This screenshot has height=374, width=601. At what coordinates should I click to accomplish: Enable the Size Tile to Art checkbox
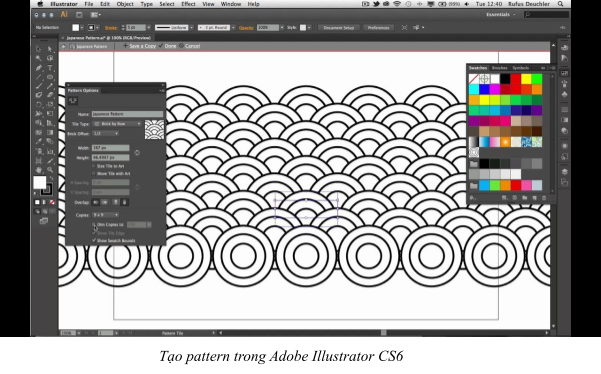[x=94, y=166]
